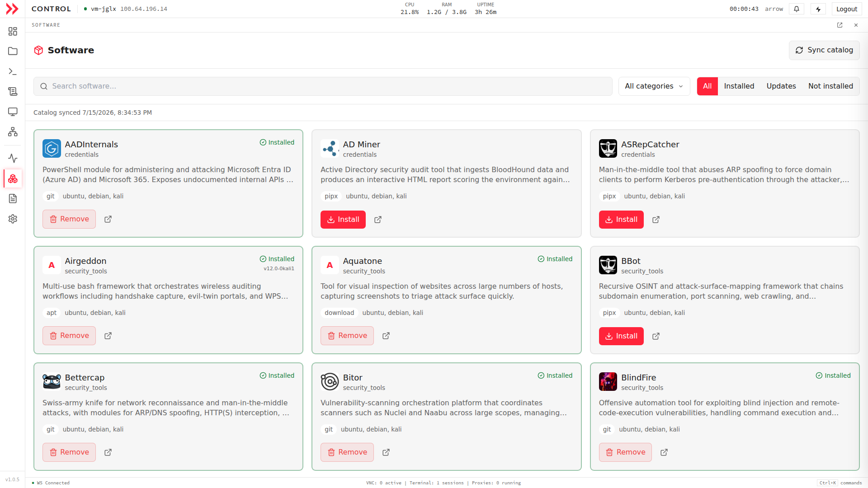
Task: Focus the Search software input field
Action: coord(323,86)
